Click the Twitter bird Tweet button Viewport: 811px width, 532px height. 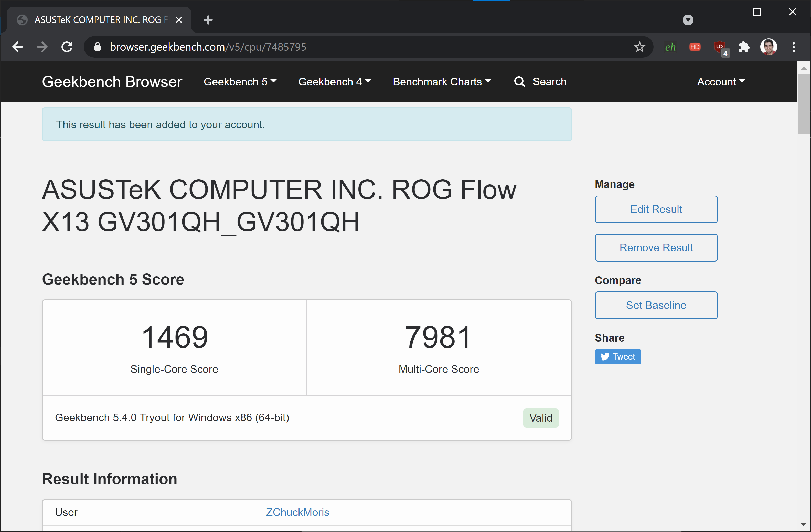[x=618, y=357]
